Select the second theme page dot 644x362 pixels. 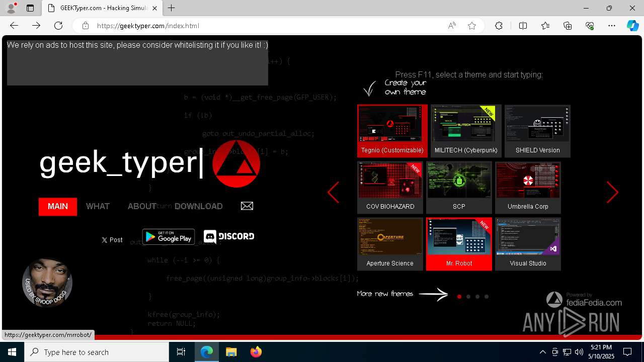[468, 297]
